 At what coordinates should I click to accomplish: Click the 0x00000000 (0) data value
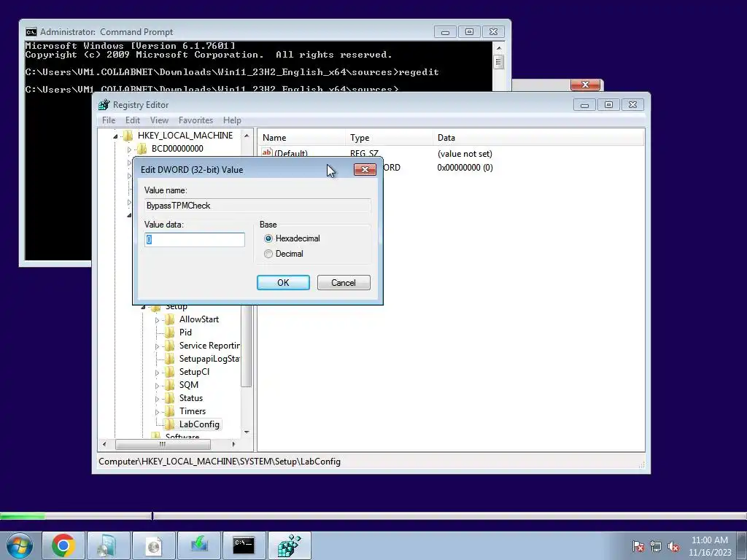tap(465, 168)
